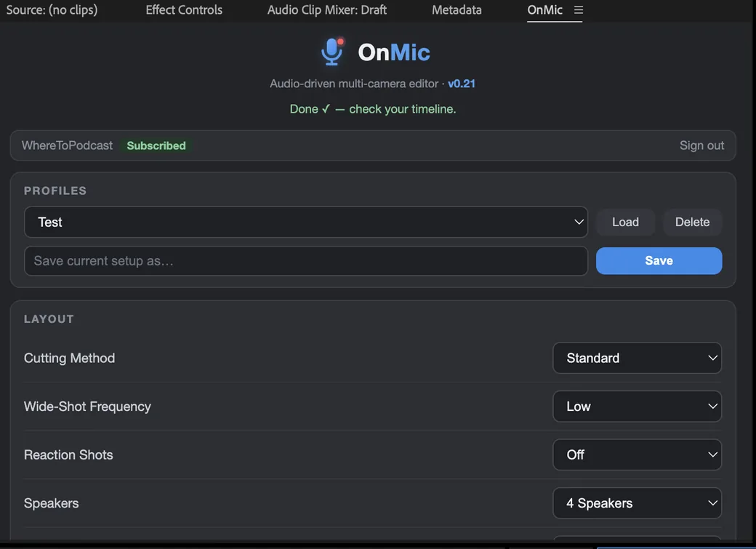Change Wide-Shot Frequency from Low
Image resolution: width=756 pixels, height=549 pixels.
tap(637, 406)
